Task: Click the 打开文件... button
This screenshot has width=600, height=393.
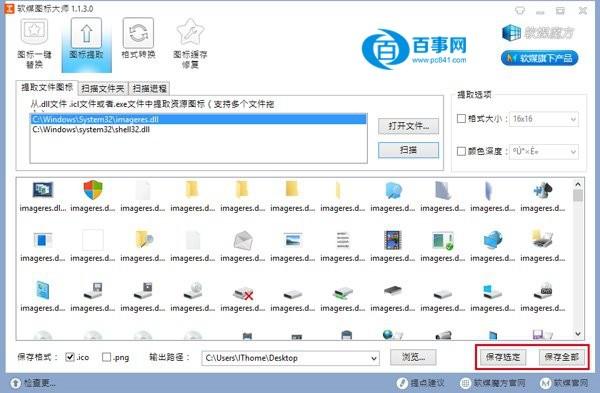Action: [408, 126]
